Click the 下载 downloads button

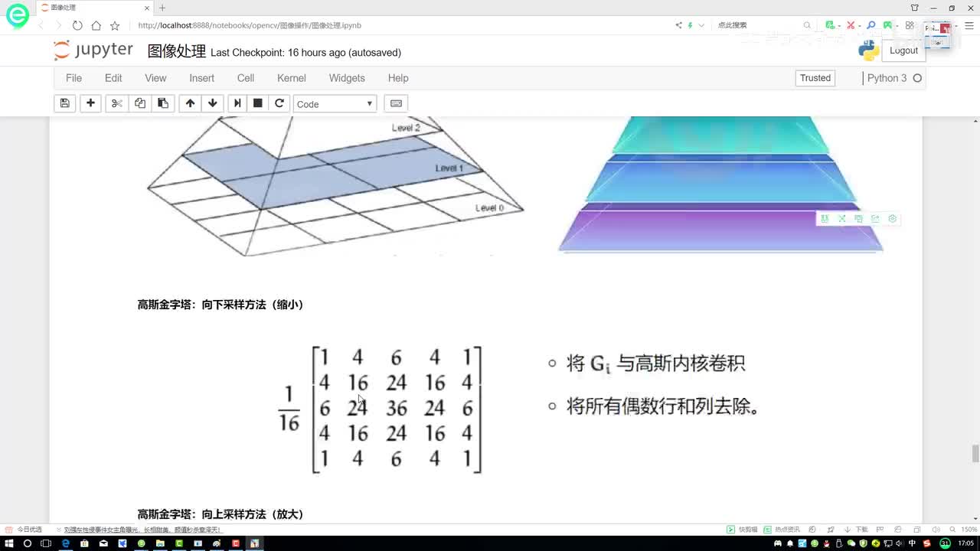[857, 530]
